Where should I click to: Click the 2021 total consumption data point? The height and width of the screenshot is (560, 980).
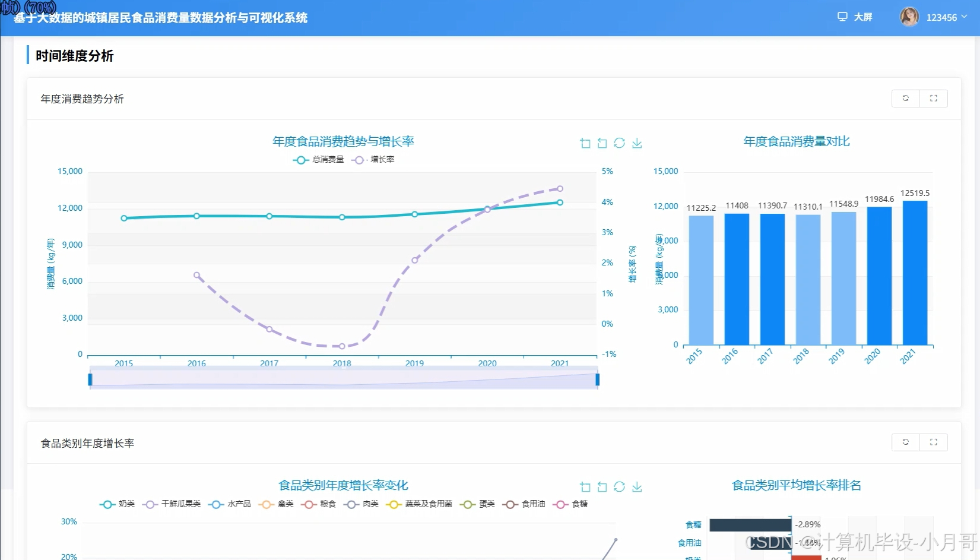coord(560,203)
